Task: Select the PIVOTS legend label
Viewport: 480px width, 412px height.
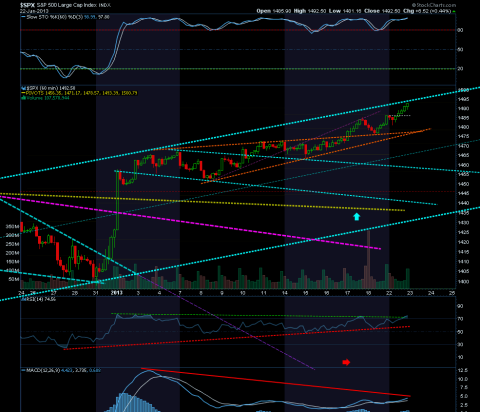Action: coord(34,93)
